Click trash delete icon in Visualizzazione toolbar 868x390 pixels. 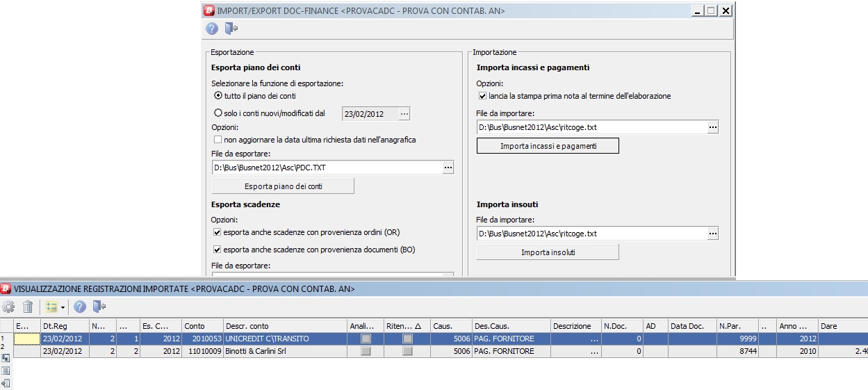[28, 307]
